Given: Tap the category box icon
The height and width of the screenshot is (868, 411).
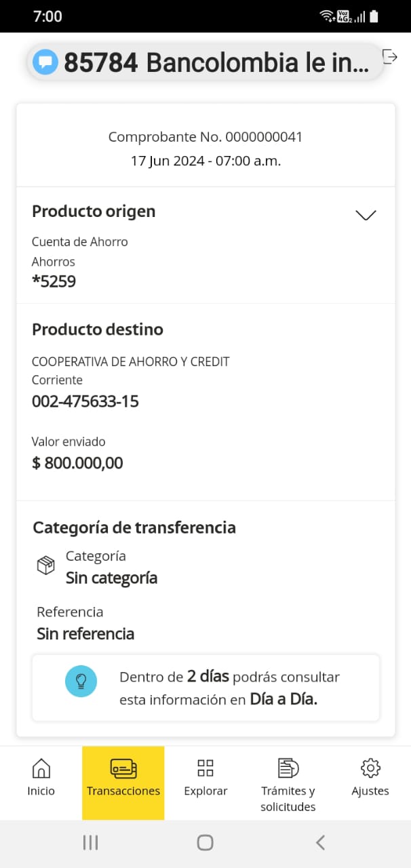Looking at the screenshot, I should click(46, 566).
